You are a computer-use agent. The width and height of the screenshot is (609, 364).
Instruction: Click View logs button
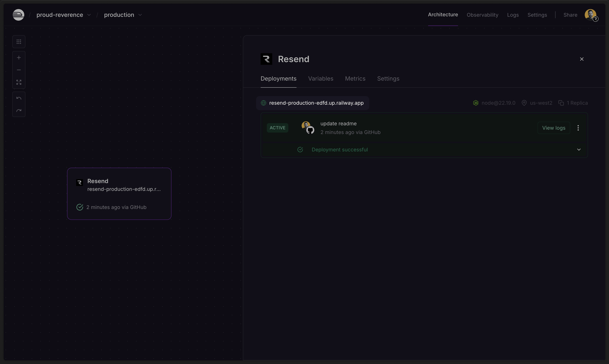553,128
